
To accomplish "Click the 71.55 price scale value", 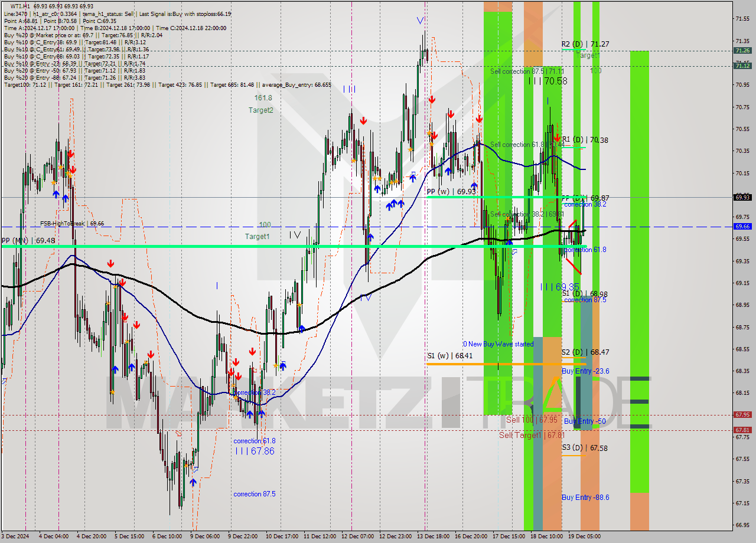I will pyautogui.click(x=742, y=19).
